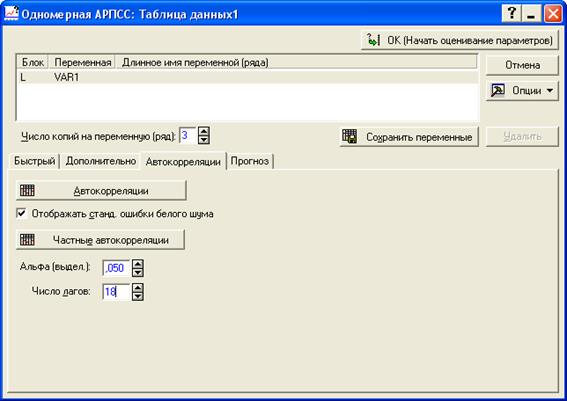This screenshot has width=567, height=401.
Task: Select the Автокорреляции tab
Action: click(183, 161)
